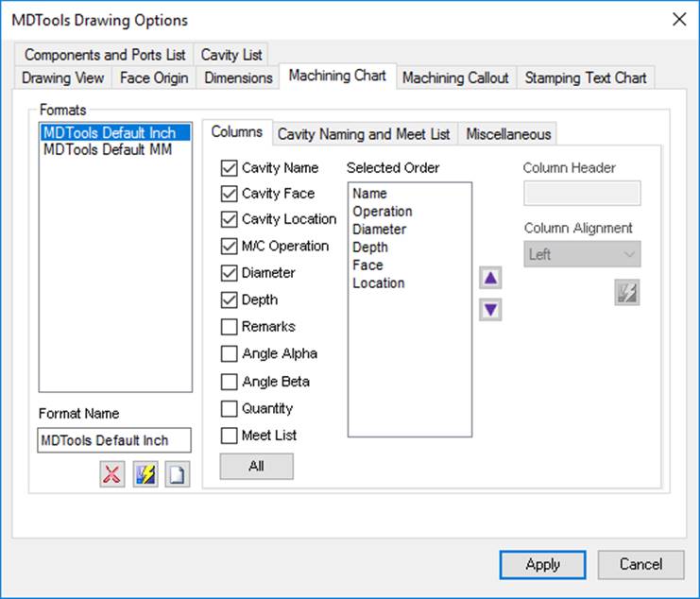
Task: Switch to Components and Ports List tab
Action: (x=105, y=55)
